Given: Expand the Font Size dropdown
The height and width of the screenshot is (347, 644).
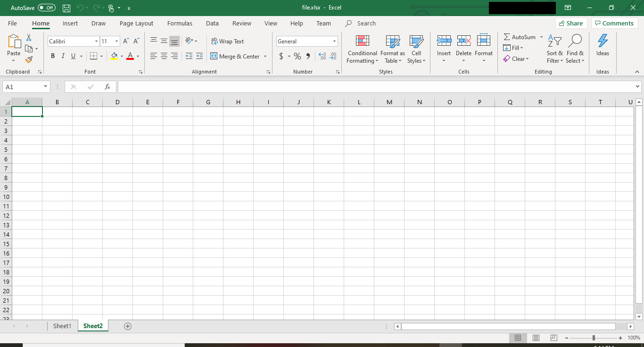Looking at the screenshot, I should pyautogui.click(x=116, y=41).
